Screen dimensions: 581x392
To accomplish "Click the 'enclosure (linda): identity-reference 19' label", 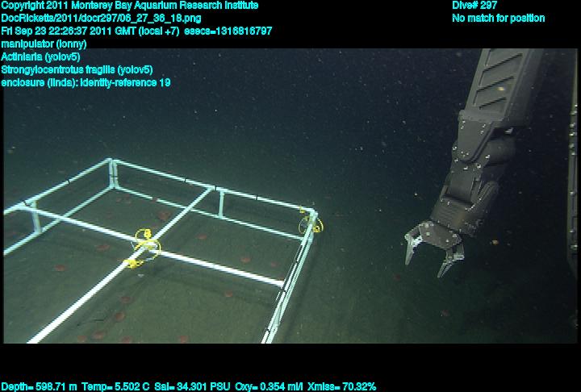I will click(86, 82).
